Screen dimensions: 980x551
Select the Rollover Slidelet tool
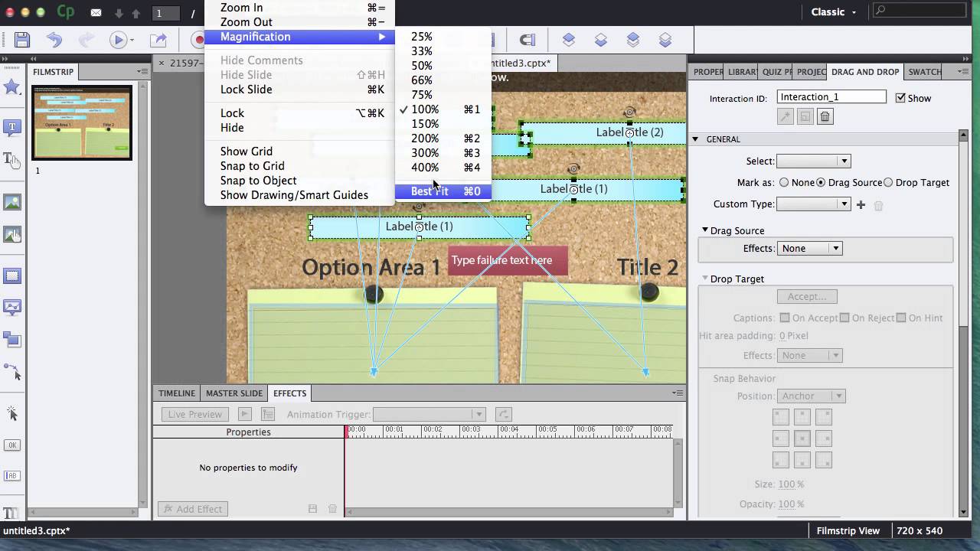[x=12, y=308]
